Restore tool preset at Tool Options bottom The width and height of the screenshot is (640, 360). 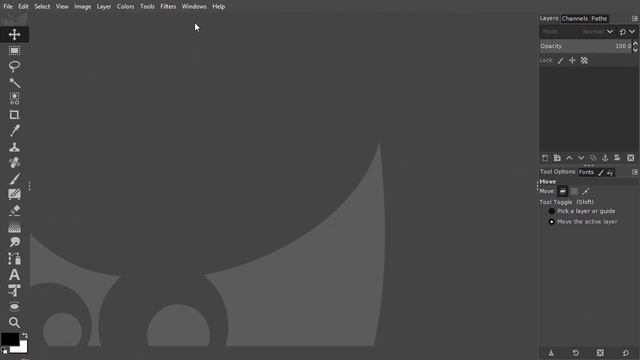(576, 353)
